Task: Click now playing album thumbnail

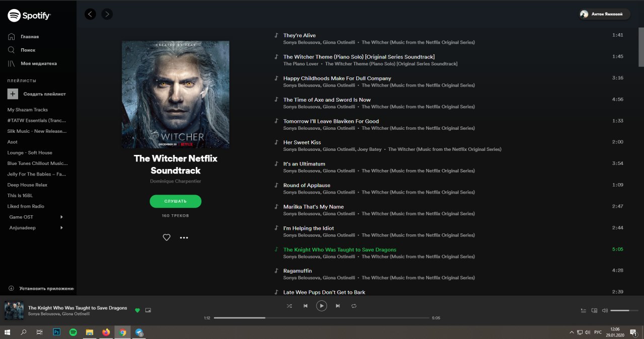Action: click(14, 310)
